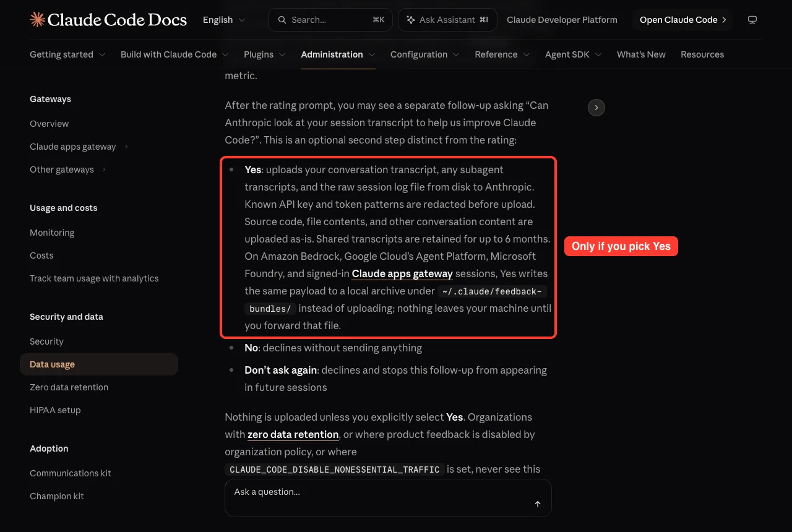Image resolution: width=792 pixels, height=532 pixels.
Task: Open the Agent SDK dropdown menu
Action: (x=574, y=54)
